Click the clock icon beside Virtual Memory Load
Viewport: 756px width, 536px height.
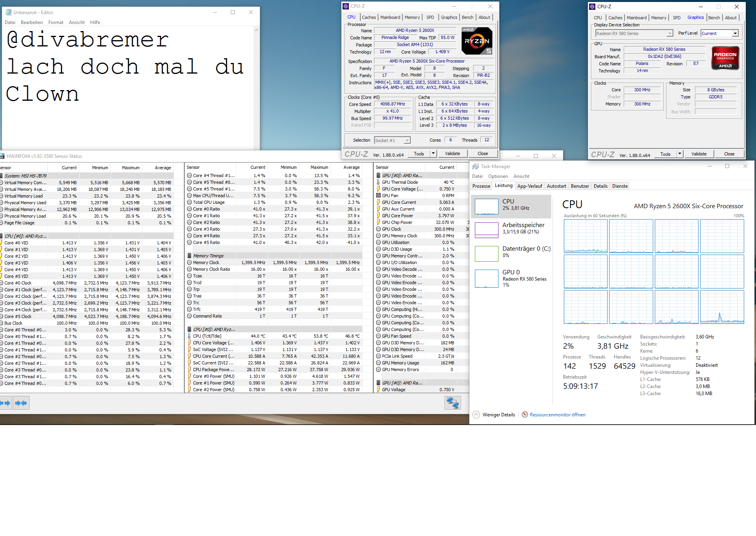click(2, 196)
